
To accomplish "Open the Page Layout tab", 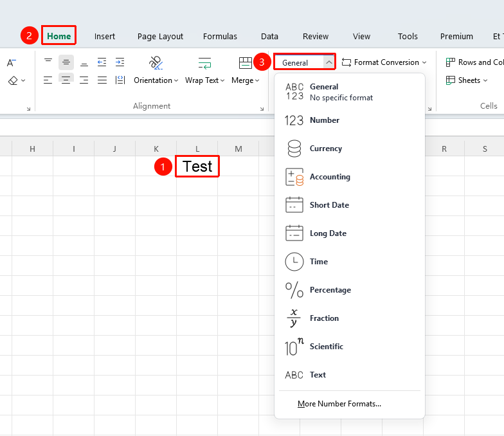I will [x=161, y=37].
